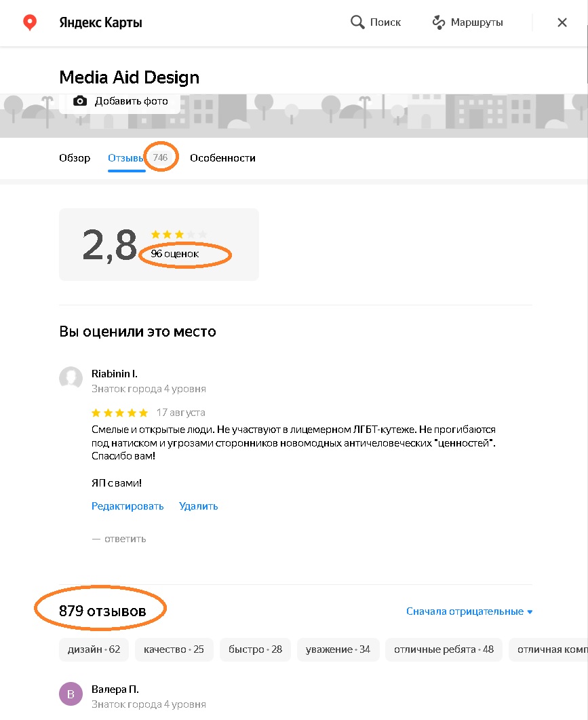Click the routes icon next to Маршруты

439,22
